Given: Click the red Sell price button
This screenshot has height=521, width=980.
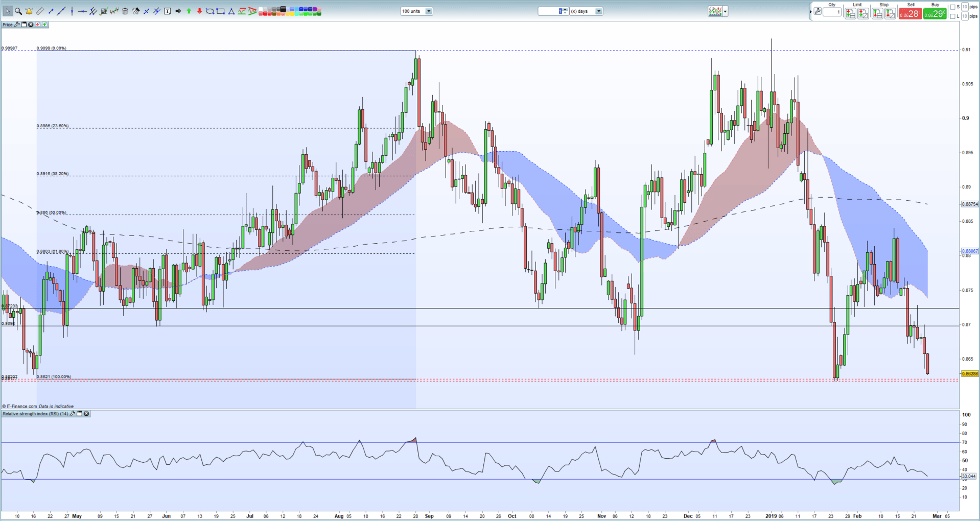Looking at the screenshot, I should pyautogui.click(x=910, y=14).
